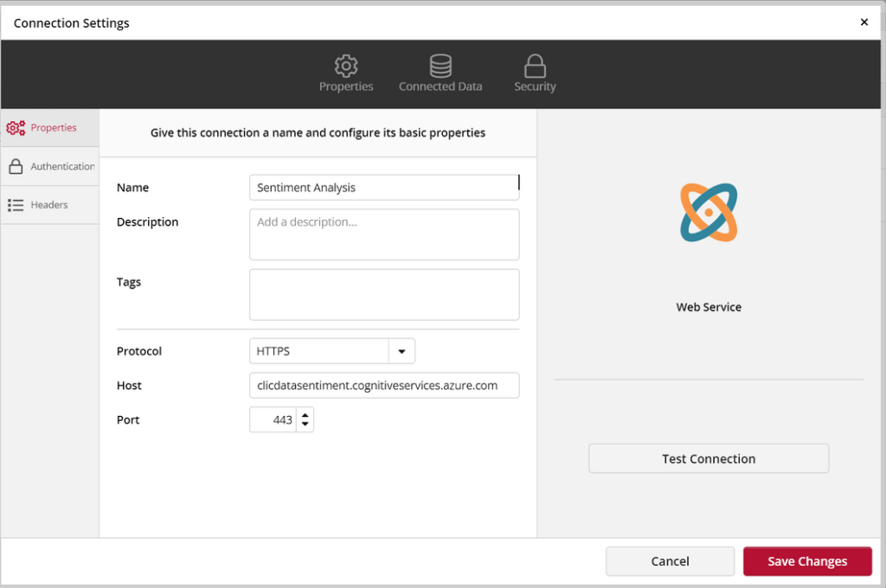Click the HTTPS protocol combo box
The image size is (886, 588).
point(332,351)
